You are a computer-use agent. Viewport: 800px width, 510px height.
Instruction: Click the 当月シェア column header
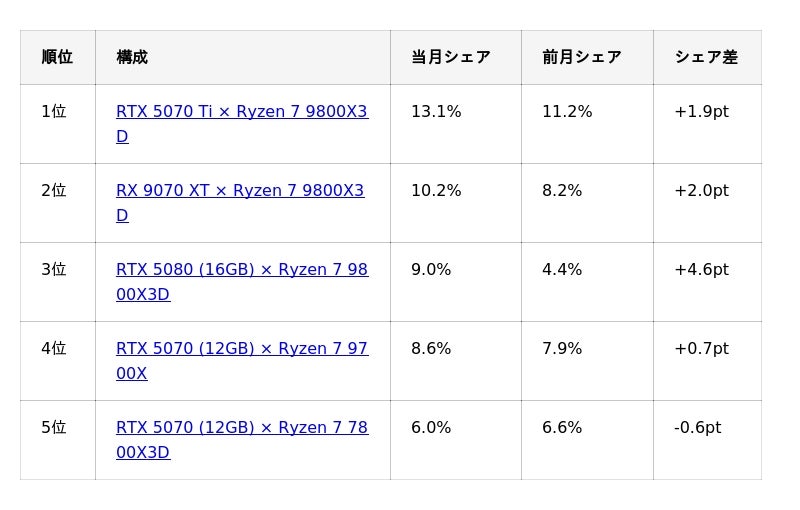456,57
